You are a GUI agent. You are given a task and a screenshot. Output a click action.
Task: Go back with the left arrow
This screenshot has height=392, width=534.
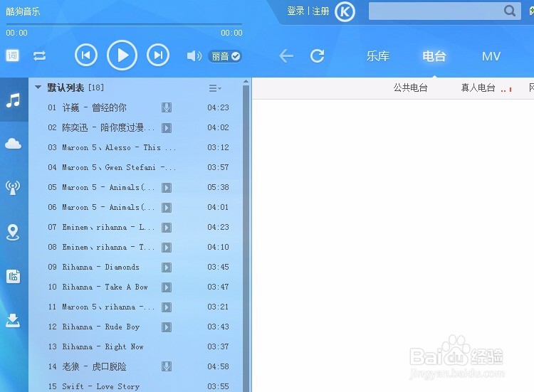286,55
